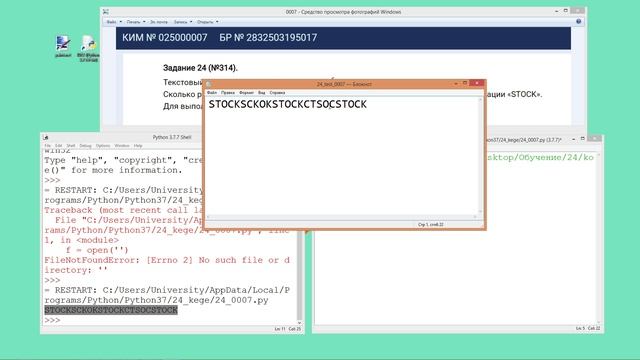Image resolution: width=640 pixels, height=360 pixels.
Task: Minimize the Notepad window
Action: [x=456, y=84]
